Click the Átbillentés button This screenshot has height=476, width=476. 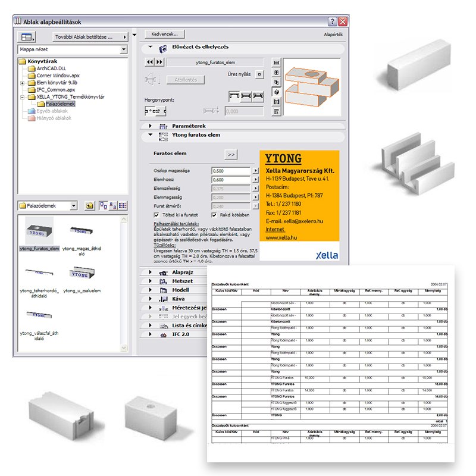186,80
